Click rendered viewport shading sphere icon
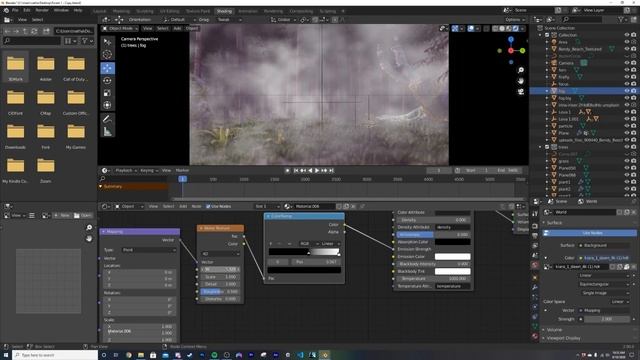Screen dimensions: 640x360 (516, 29)
